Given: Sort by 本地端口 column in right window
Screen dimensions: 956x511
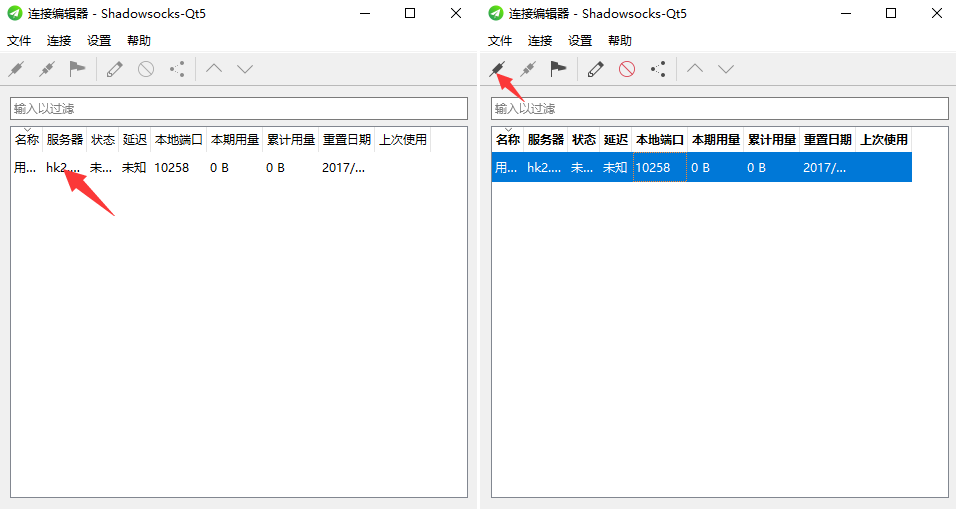Looking at the screenshot, I should click(x=660, y=140).
